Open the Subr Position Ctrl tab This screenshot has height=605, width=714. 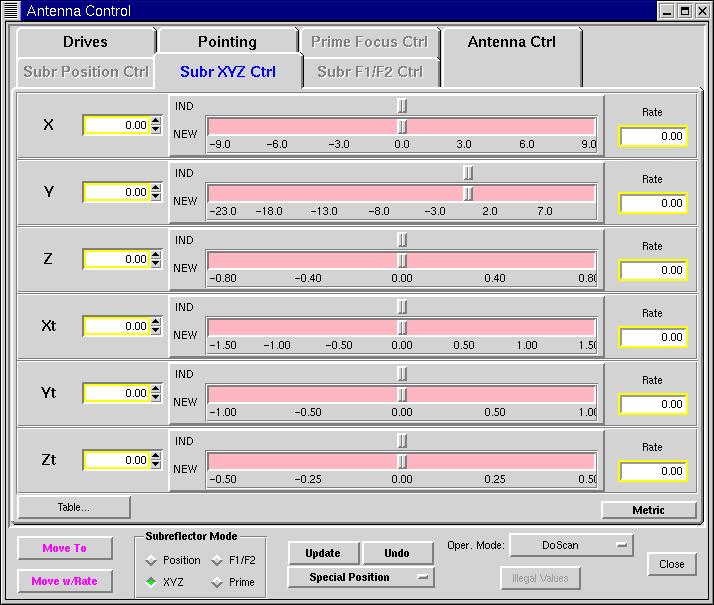click(x=86, y=72)
